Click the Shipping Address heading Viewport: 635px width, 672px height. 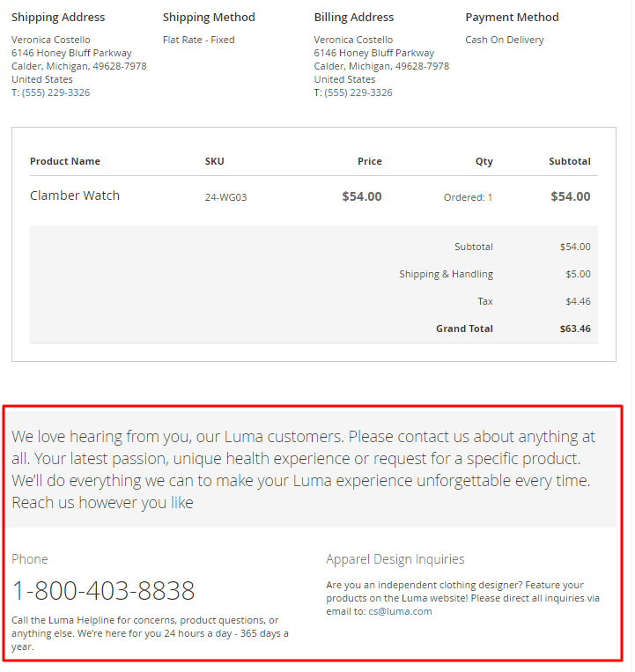[x=58, y=17]
